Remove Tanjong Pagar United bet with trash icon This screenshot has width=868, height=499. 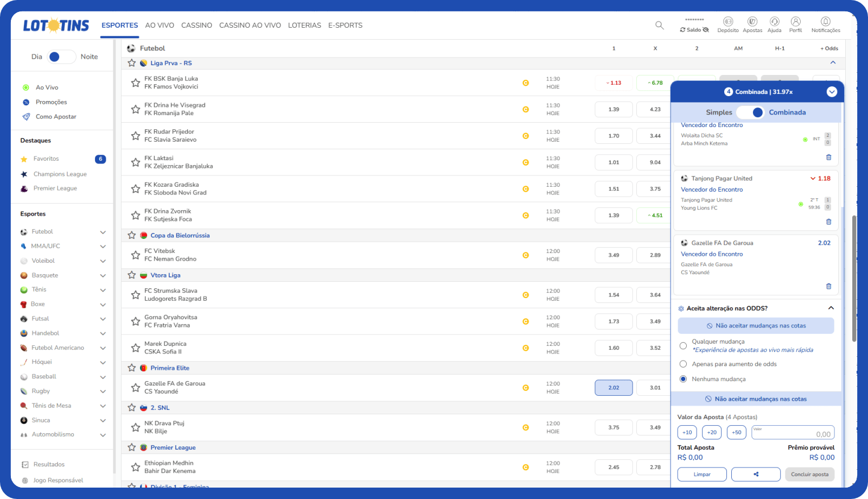point(828,222)
